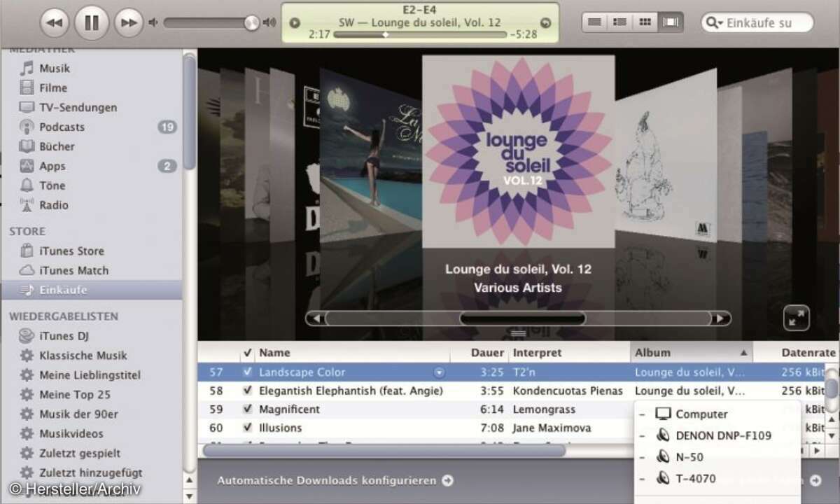Click the checkmark column header
840x504 pixels.
pyautogui.click(x=247, y=353)
